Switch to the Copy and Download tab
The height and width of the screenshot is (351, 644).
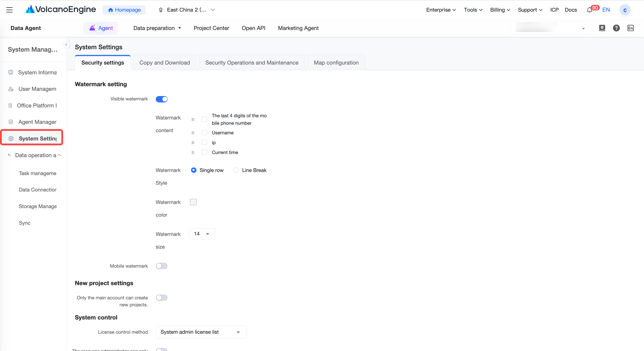[x=165, y=62]
